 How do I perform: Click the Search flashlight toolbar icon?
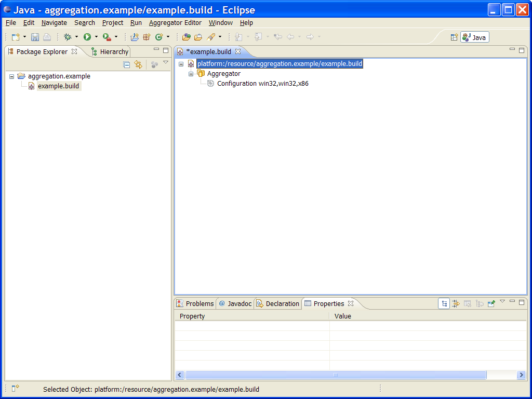tap(211, 37)
